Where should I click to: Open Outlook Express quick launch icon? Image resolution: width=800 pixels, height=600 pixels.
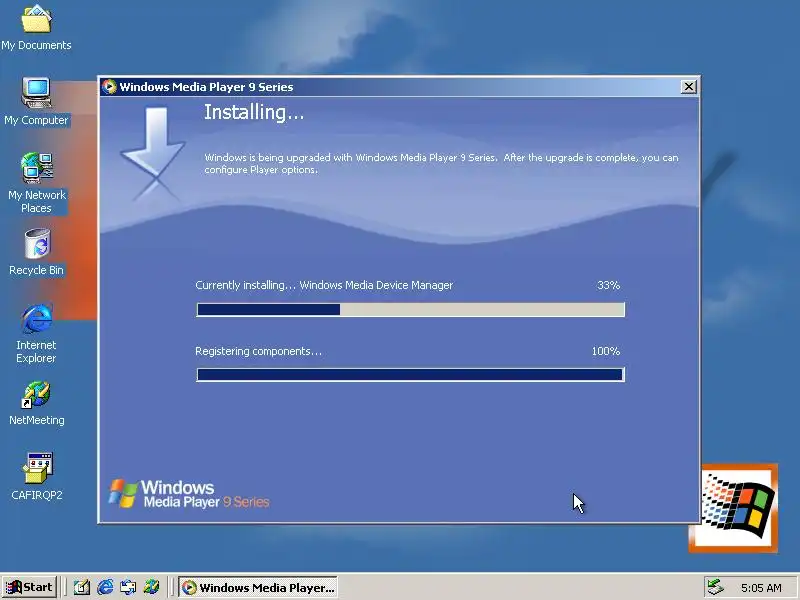[128, 587]
